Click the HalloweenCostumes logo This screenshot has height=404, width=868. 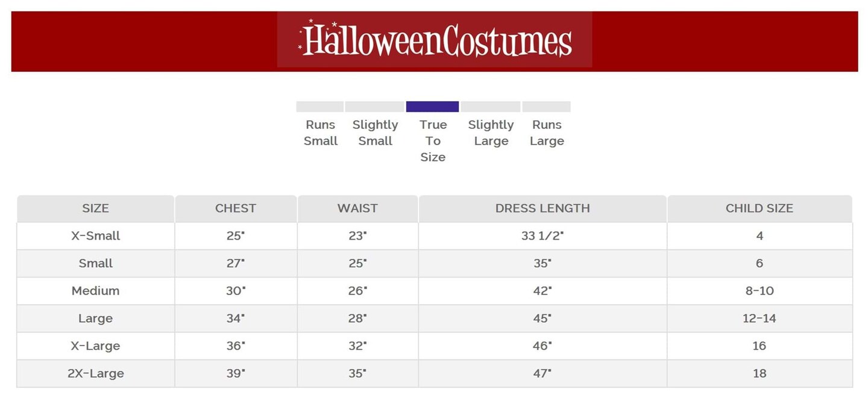[x=435, y=40]
